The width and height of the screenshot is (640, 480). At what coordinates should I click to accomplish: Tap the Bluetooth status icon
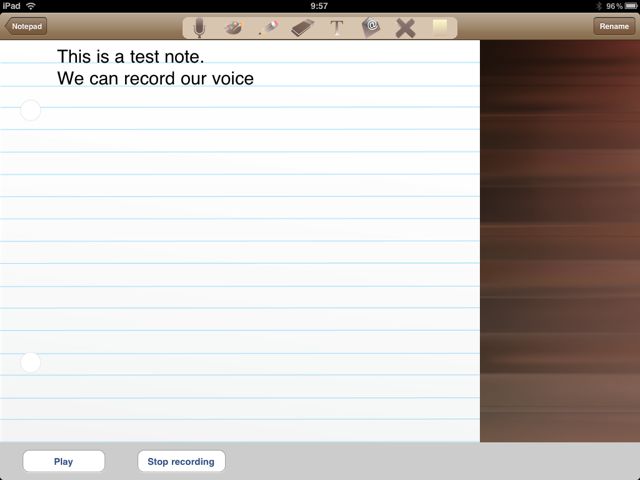(x=599, y=6)
